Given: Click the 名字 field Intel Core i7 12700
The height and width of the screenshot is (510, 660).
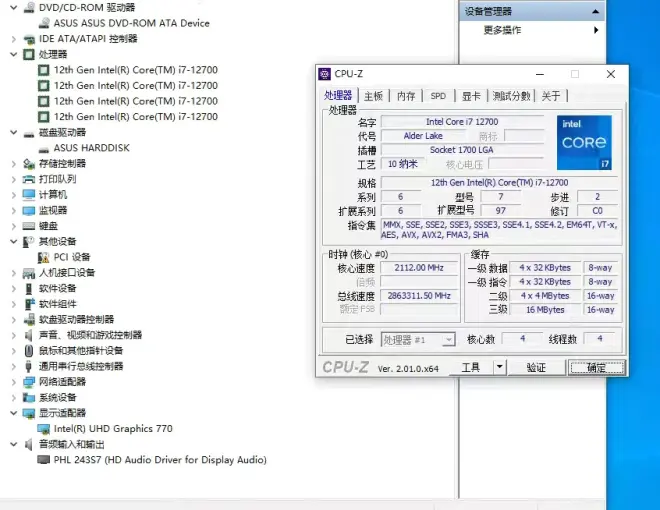Looking at the screenshot, I should click(462, 122).
